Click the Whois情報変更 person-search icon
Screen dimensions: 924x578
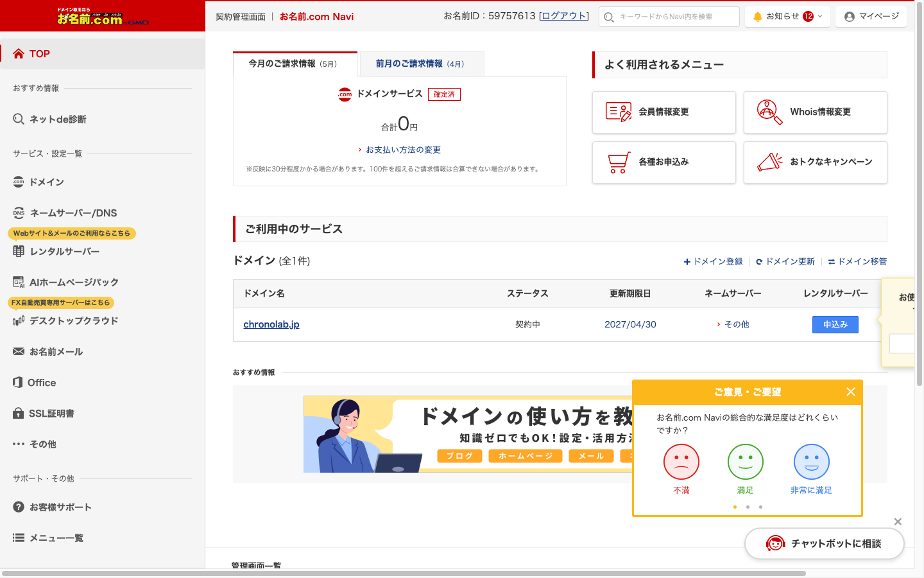tap(769, 112)
